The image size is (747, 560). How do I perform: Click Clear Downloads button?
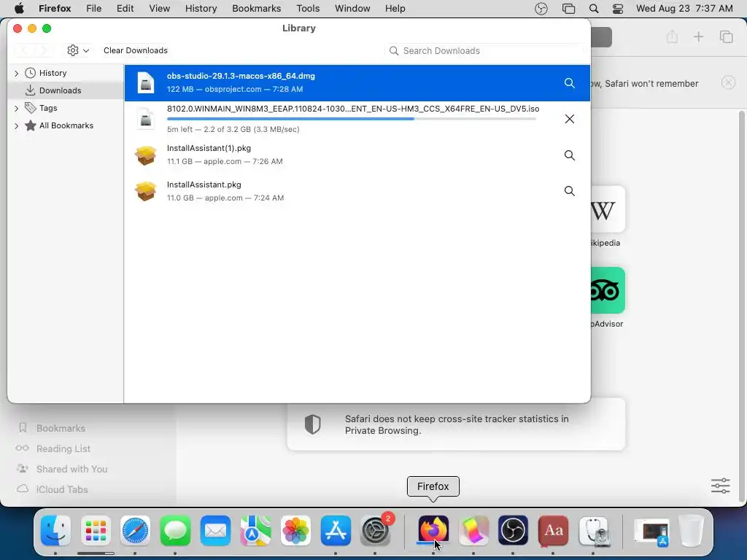(136, 50)
